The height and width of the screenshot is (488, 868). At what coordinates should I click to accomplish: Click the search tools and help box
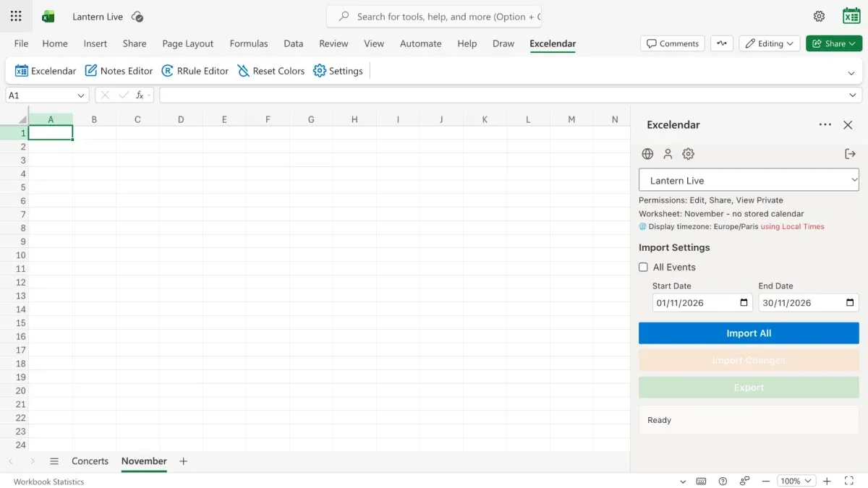(x=434, y=17)
